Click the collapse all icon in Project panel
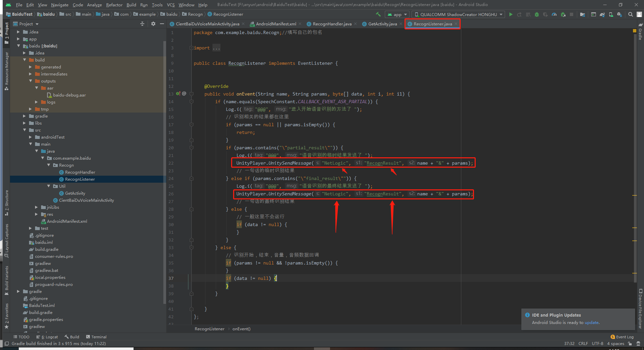Image resolution: width=644 pixels, height=350 pixels. [142, 24]
